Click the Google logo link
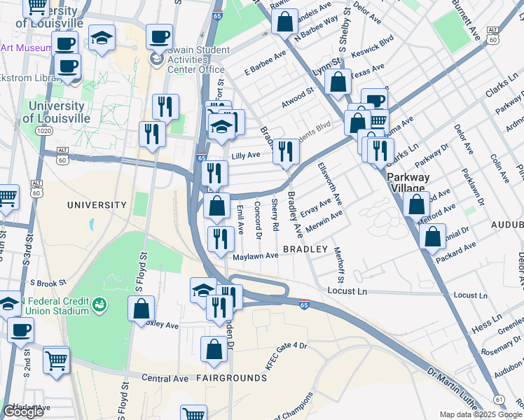 [x=23, y=412]
